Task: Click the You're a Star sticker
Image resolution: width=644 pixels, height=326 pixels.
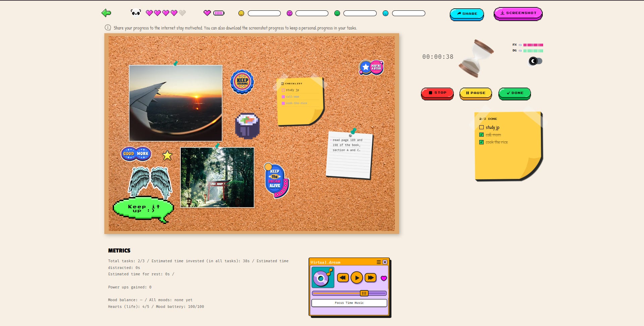Action: (x=371, y=67)
